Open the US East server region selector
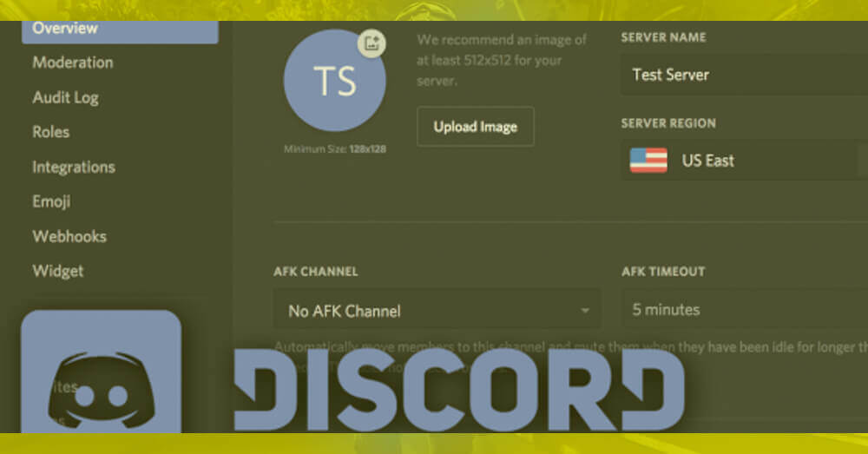 (x=744, y=161)
